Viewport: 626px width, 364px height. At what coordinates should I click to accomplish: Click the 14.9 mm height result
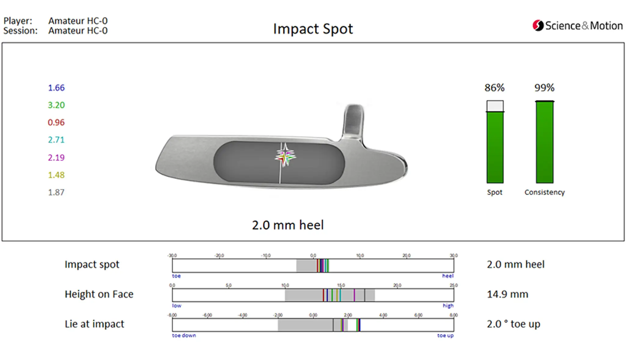point(507,294)
